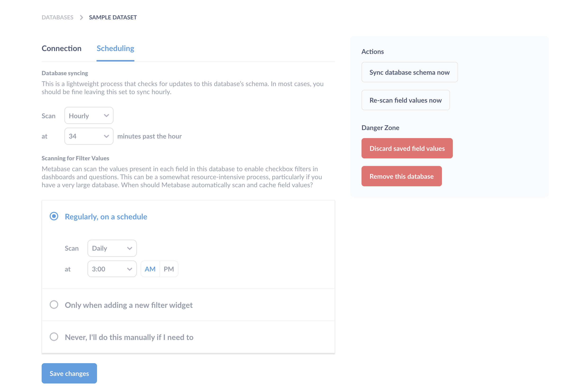This screenshot has height=392, width=582.
Task: Switch scan time to PM
Action: point(169,269)
